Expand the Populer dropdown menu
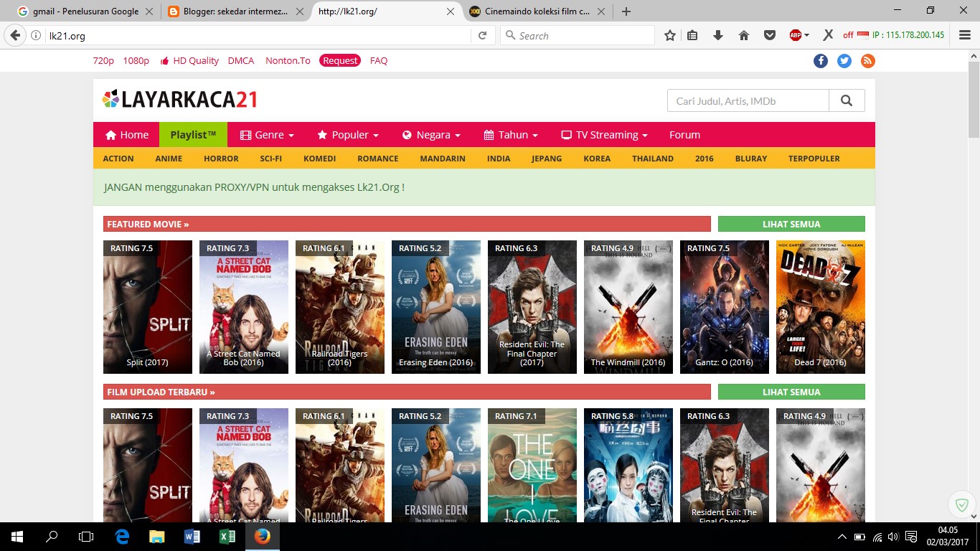 tap(348, 135)
